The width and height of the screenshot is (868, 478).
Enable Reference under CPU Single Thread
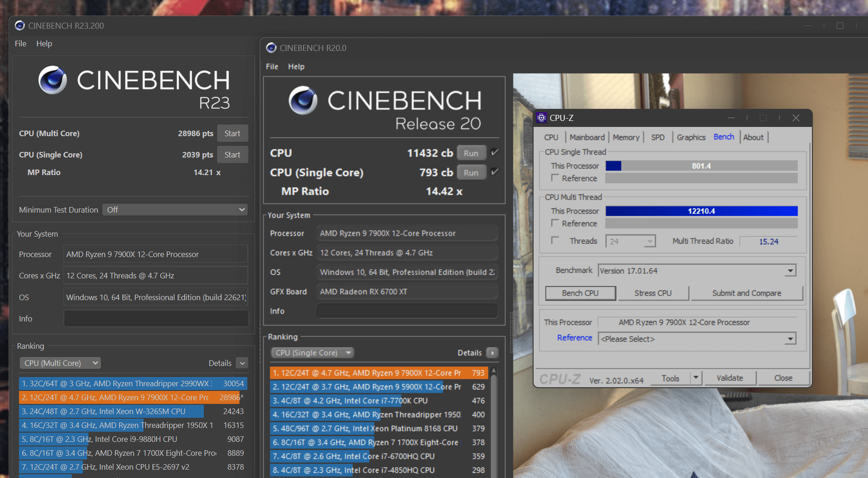point(554,178)
